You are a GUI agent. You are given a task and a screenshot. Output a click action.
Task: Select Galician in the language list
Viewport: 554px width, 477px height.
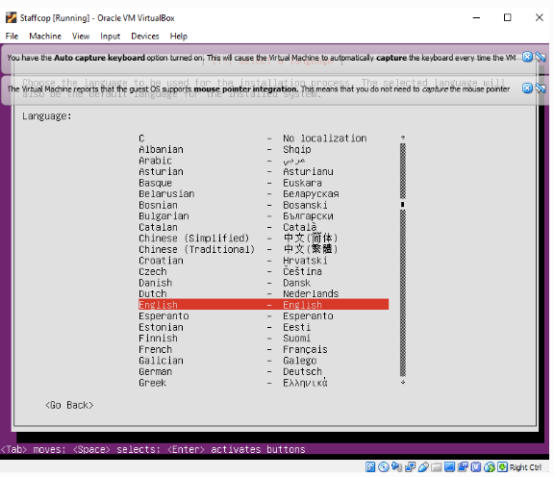264,360
